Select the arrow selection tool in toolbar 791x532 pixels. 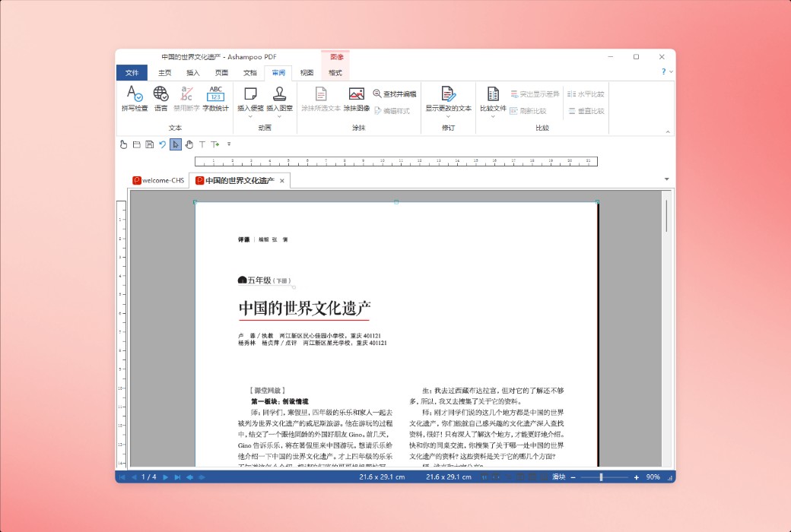pyautogui.click(x=175, y=144)
